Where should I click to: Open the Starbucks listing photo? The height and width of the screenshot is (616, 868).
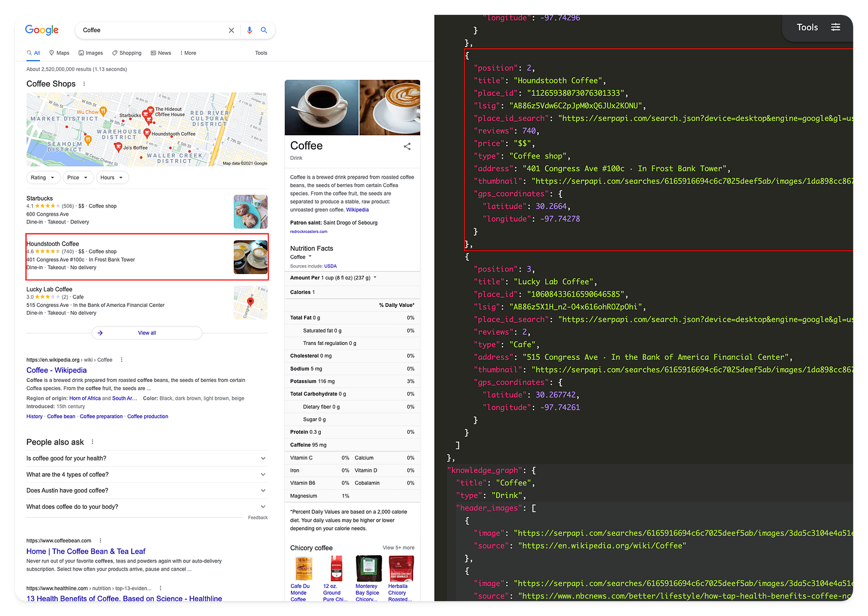click(x=250, y=211)
